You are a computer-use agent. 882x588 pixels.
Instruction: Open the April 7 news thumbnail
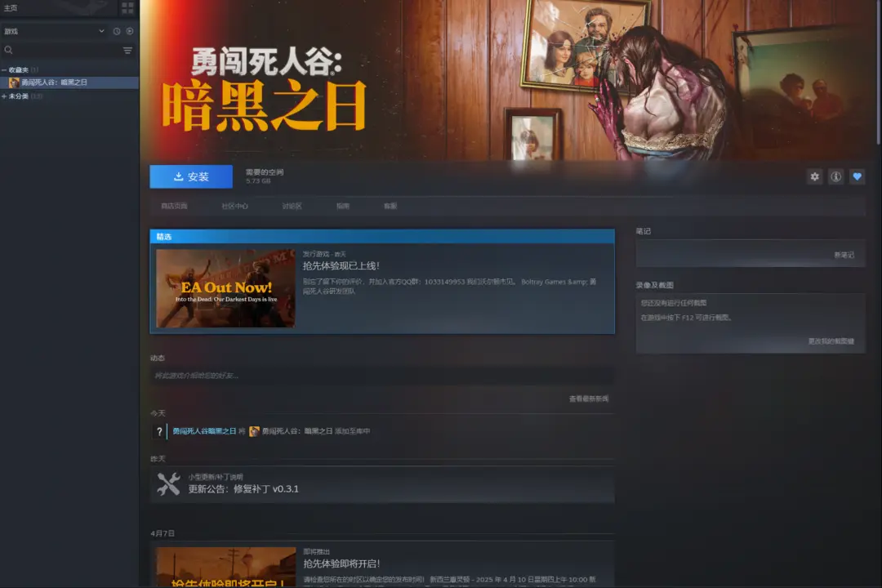(x=226, y=568)
